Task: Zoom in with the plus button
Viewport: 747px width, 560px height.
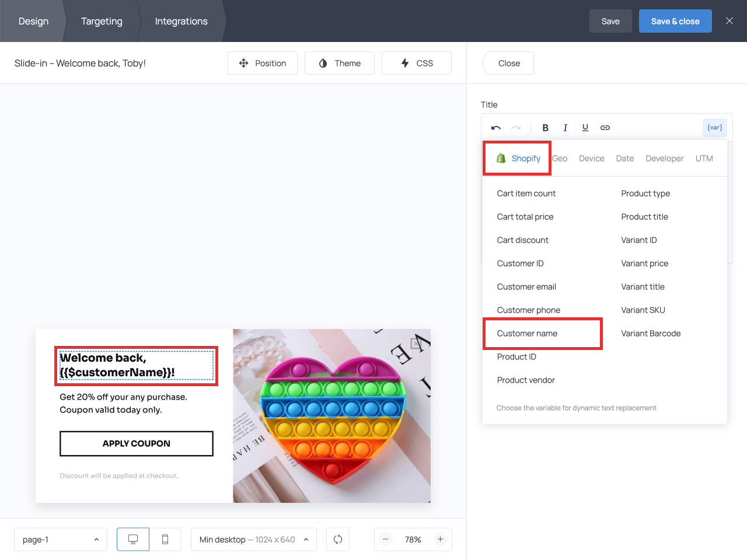Action: (441, 540)
